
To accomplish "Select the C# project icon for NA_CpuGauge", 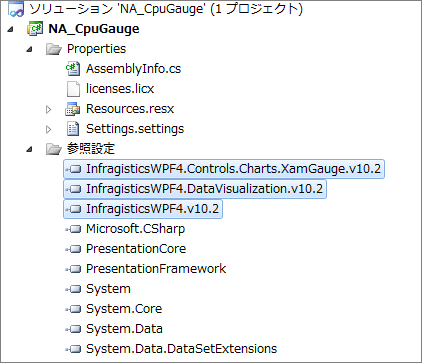I will 35,29.
